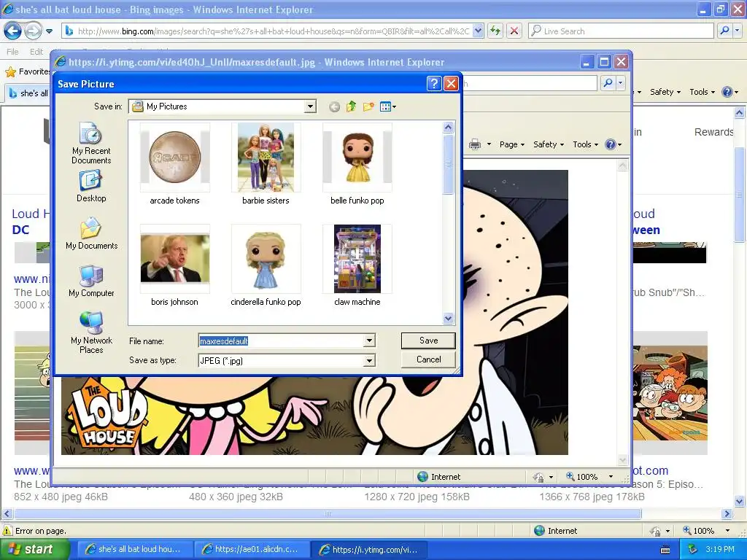Viewport: 747px width, 560px height.
Task: Click the Cancel button in Save Picture
Action: (x=428, y=359)
